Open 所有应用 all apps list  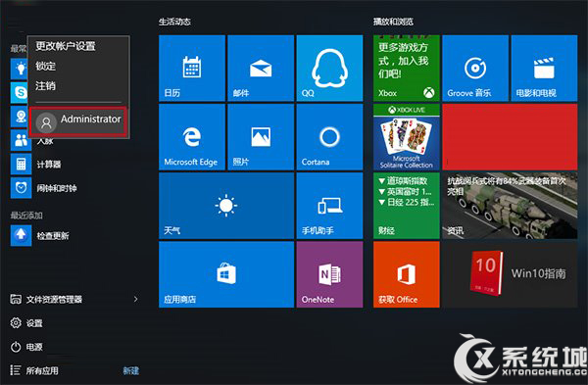pos(34,370)
